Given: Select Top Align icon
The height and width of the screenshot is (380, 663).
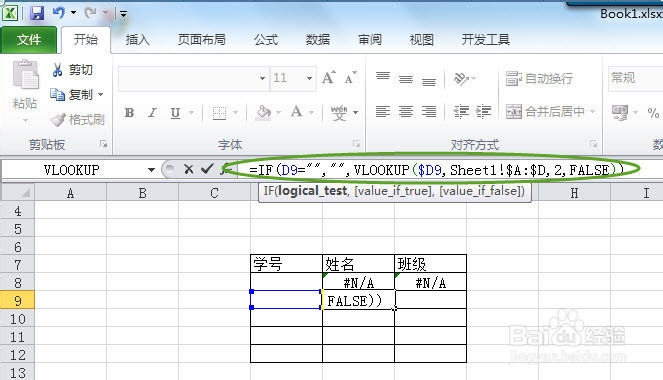Looking at the screenshot, I should [383, 77].
